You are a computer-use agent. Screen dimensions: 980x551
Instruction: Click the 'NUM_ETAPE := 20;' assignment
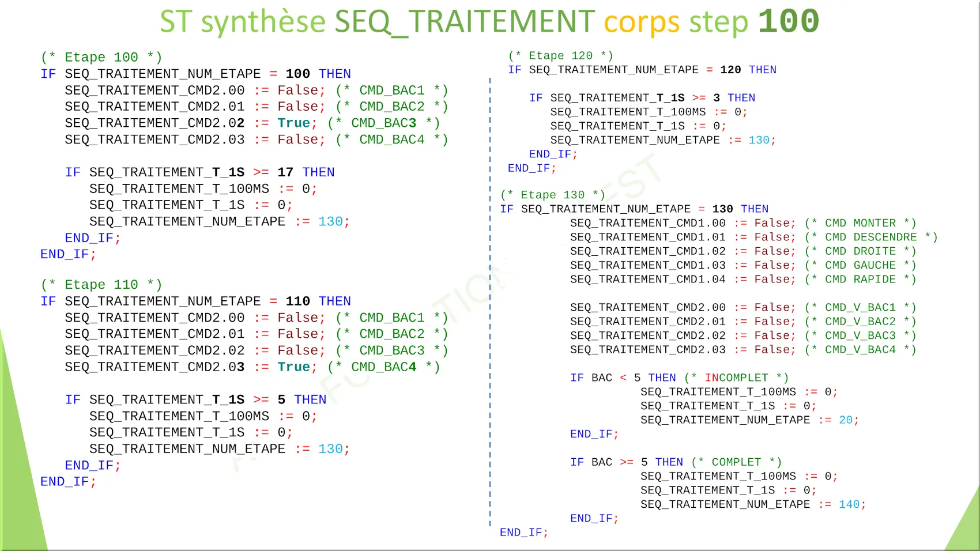pos(750,420)
